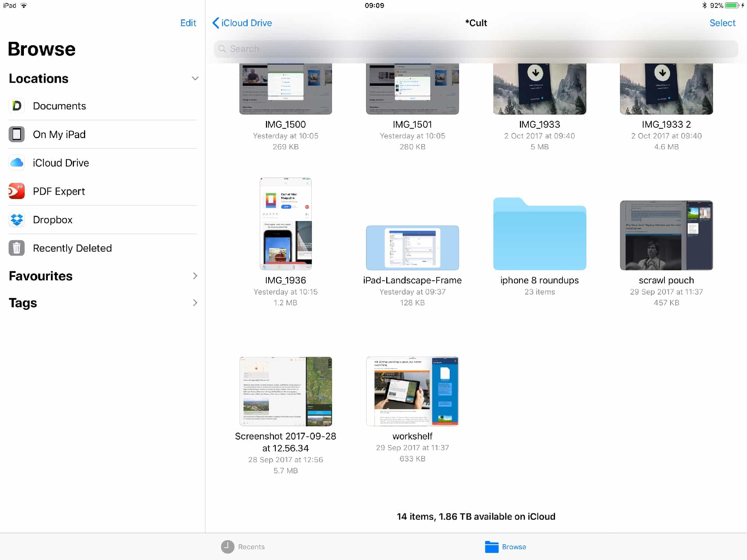Switch to the Recents tab
747x560 pixels.
click(243, 547)
